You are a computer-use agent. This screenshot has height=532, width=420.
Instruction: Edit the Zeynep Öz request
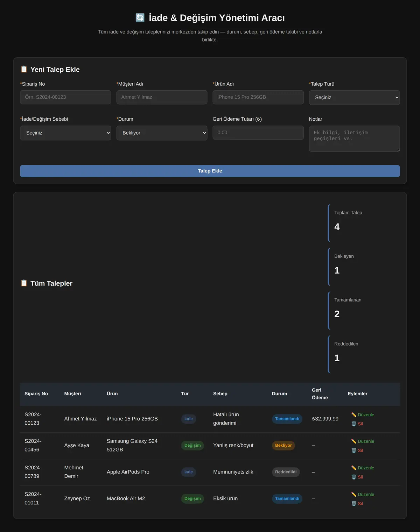[363, 494]
